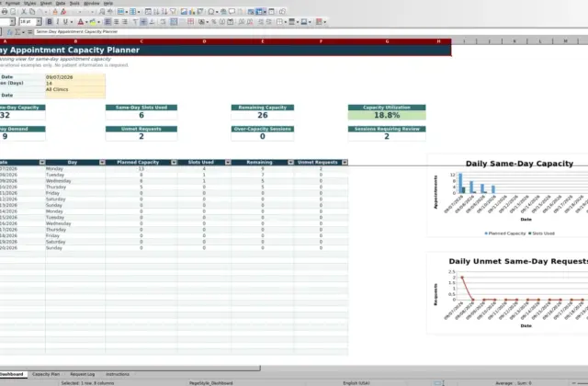Open the Remaining column filter dropdown
The width and height of the screenshot is (588, 386).
(x=290, y=163)
